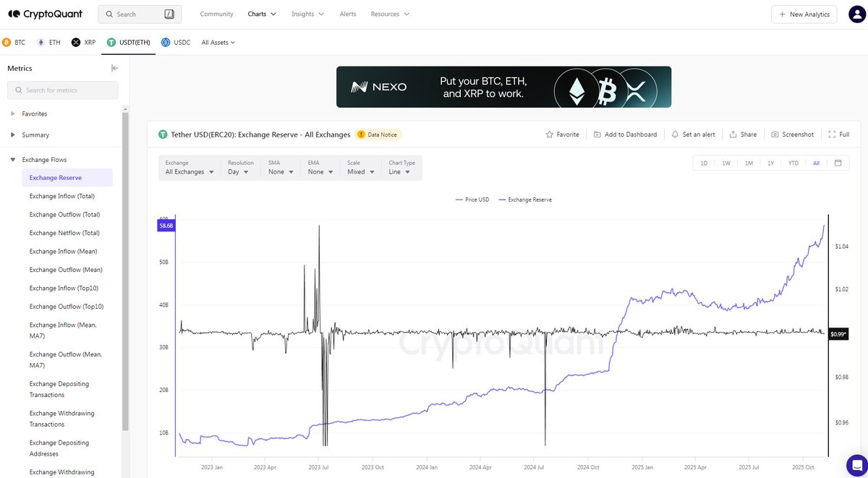Viewport: 868px width, 478px height.
Task: Open the Chart Type Line dropdown
Action: pyautogui.click(x=401, y=168)
